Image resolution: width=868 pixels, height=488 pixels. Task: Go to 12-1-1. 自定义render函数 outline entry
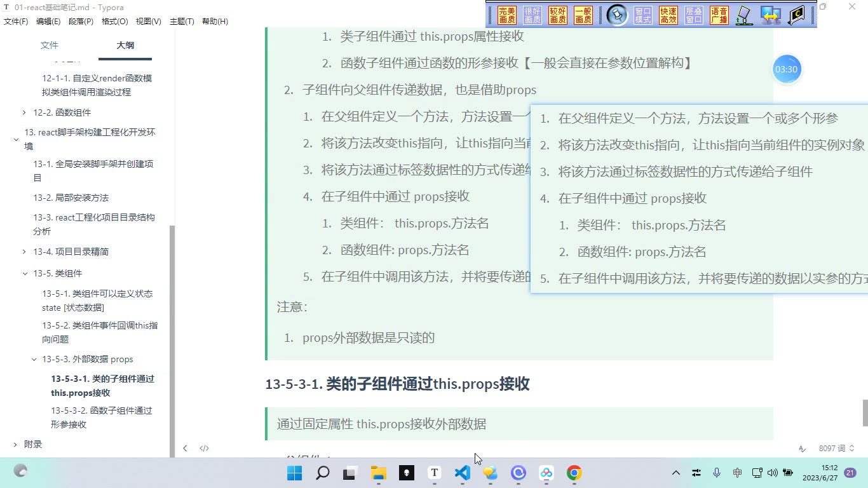tap(97, 85)
